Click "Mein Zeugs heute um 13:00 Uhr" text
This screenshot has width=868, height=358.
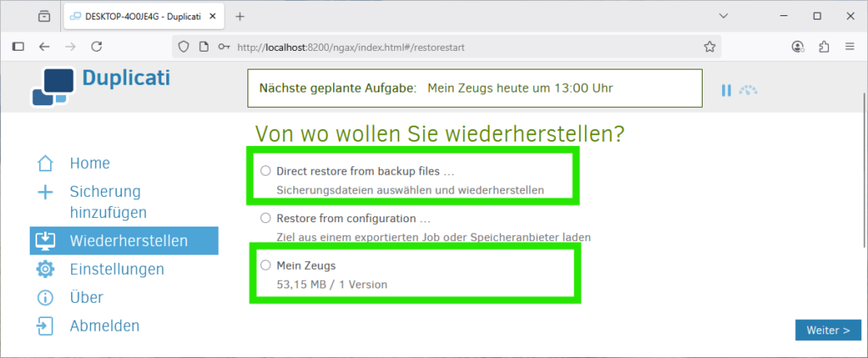coord(520,88)
